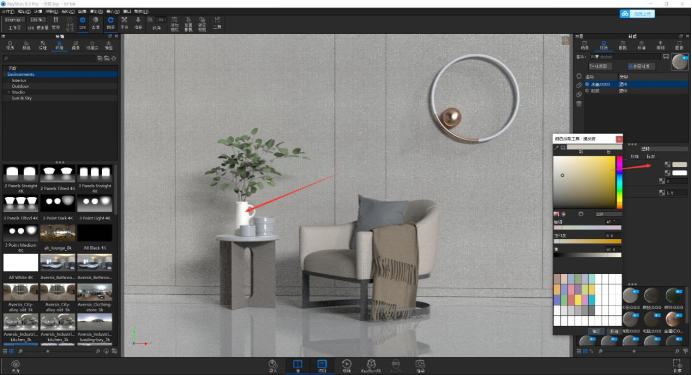This screenshot has width=692, height=375.
Task: Select the Tumble camera tool in ribbon
Action: click(110, 23)
